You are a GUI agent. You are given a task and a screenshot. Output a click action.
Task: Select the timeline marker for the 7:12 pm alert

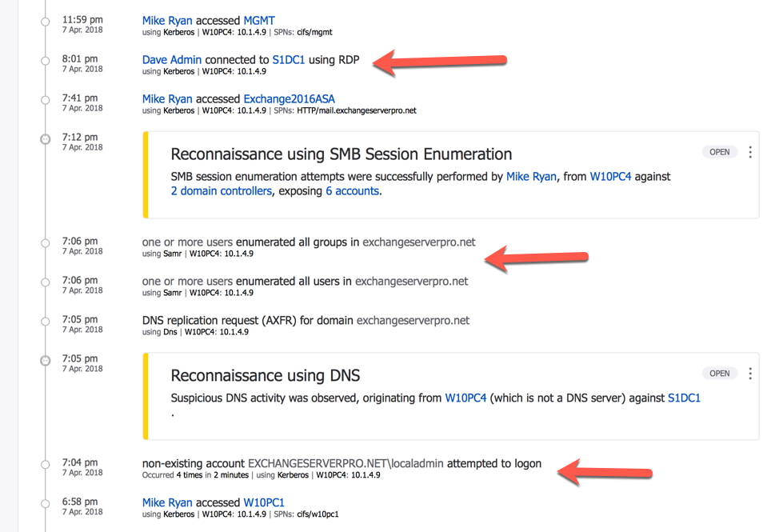tap(46, 138)
